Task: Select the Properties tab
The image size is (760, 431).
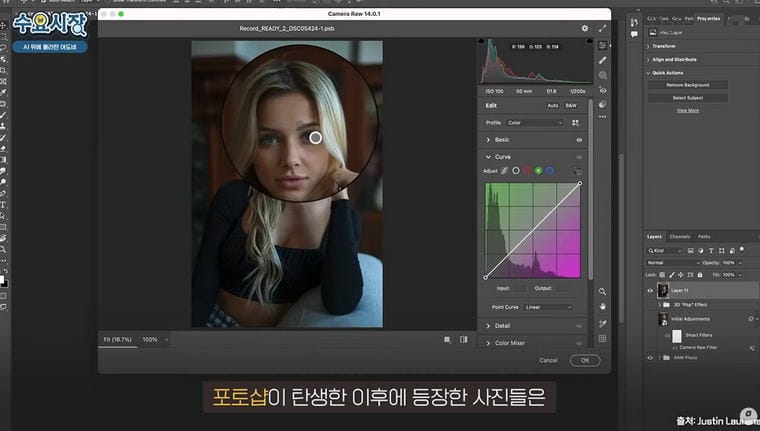Action: coord(709,19)
